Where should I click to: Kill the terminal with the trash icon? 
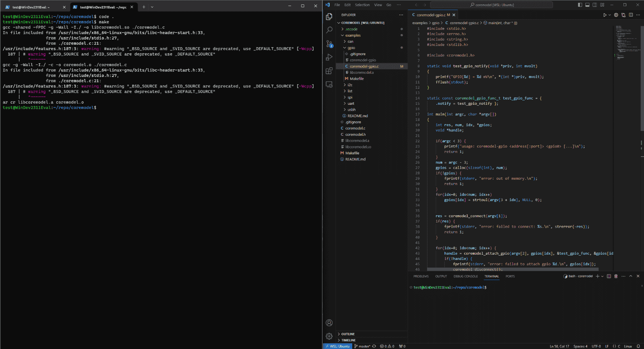click(x=616, y=276)
